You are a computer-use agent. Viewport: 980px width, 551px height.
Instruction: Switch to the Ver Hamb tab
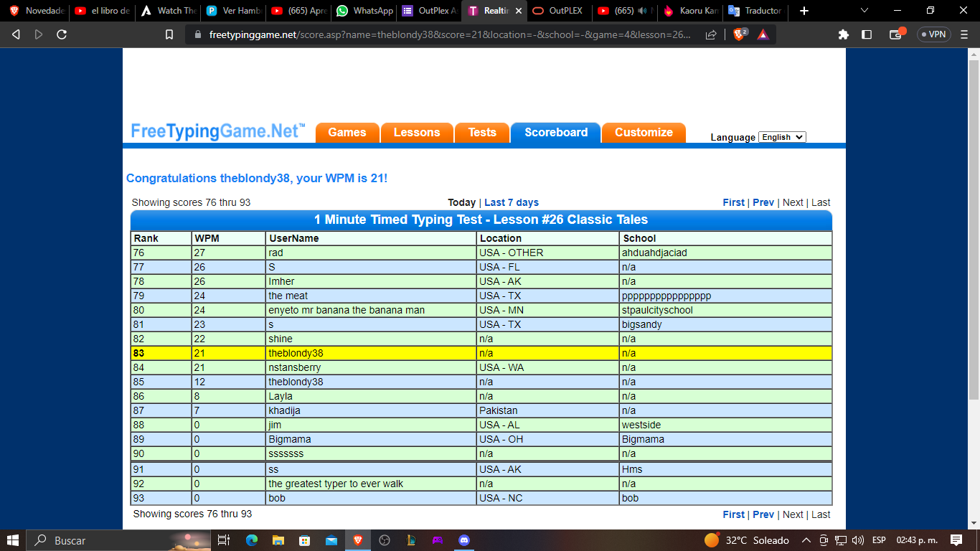(235, 11)
